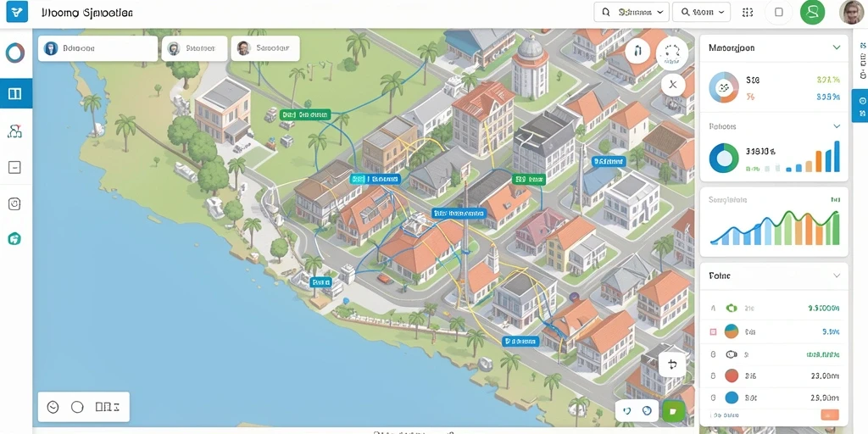
Task: Open the apps grid icon in header
Action: pos(748,12)
